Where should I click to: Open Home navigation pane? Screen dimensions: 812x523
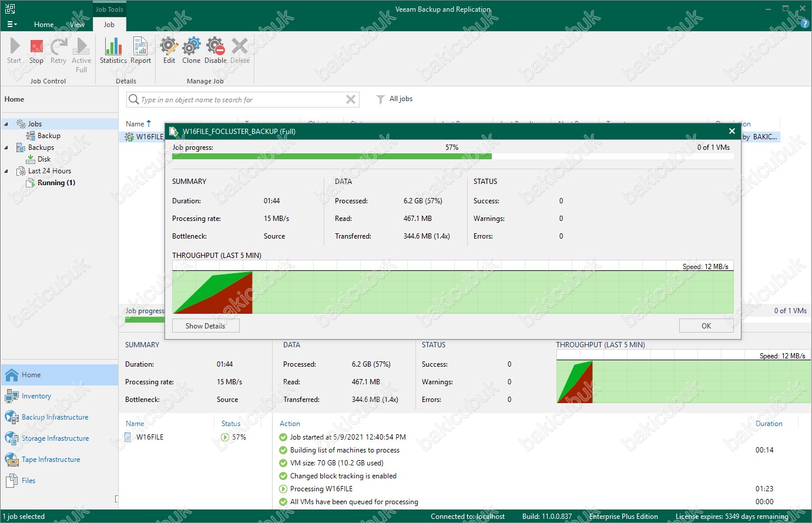(59, 375)
